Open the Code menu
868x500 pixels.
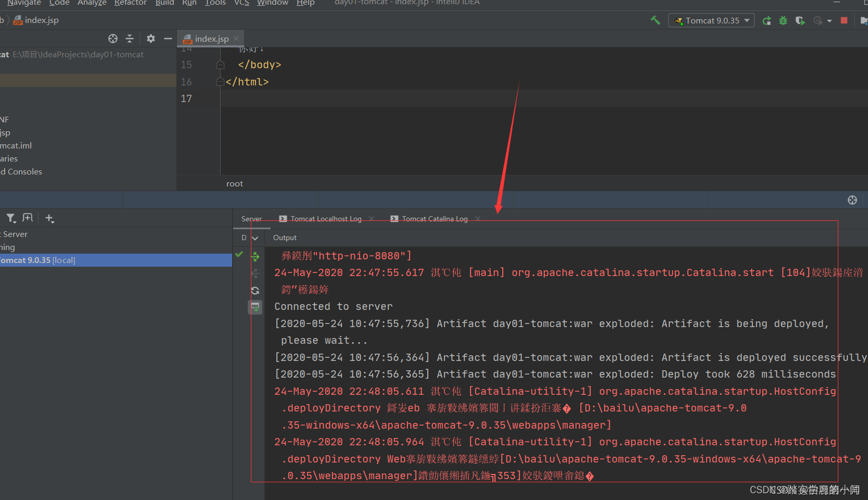(59, 3)
